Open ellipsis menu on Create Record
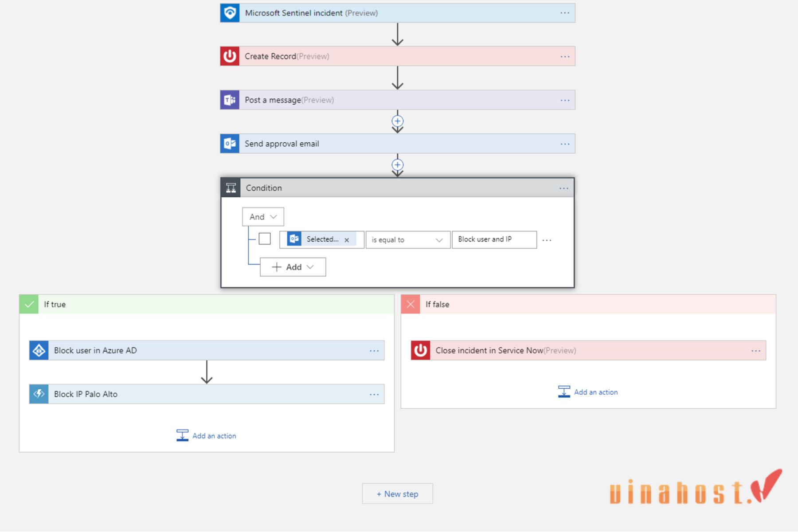The image size is (798, 532). [x=565, y=57]
